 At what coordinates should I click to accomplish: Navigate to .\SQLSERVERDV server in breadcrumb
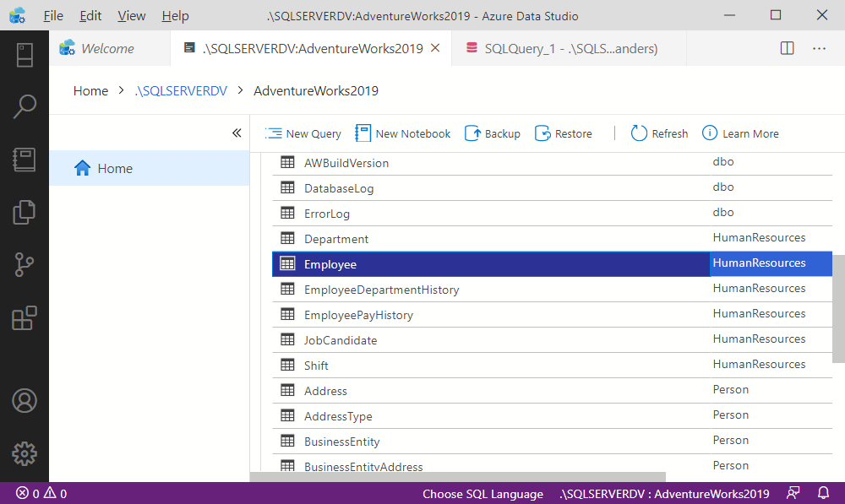click(181, 91)
